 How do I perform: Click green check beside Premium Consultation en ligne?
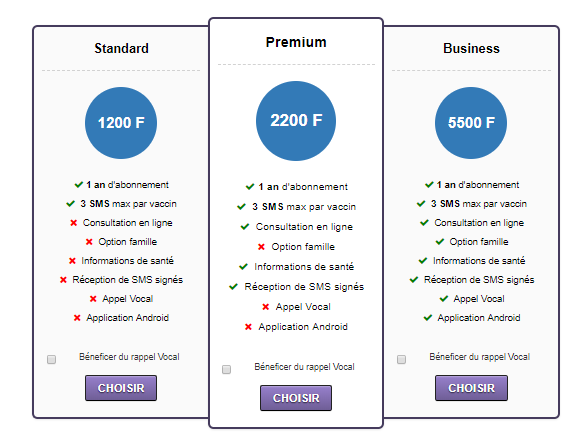pyautogui.click(x=245, y=226)
